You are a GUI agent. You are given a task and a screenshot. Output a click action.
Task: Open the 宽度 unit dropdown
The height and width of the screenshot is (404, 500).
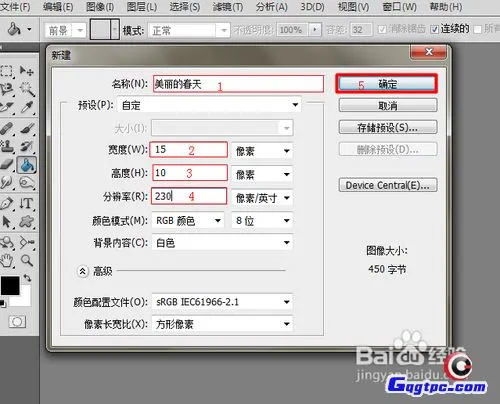[262, 151]
